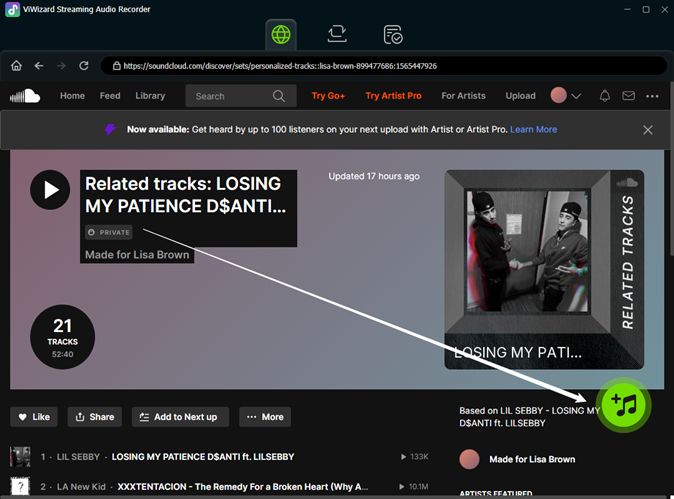Click the browser home icon
Image resolution: width=674 pixels, height=499 pixels.
click(16, 66)
